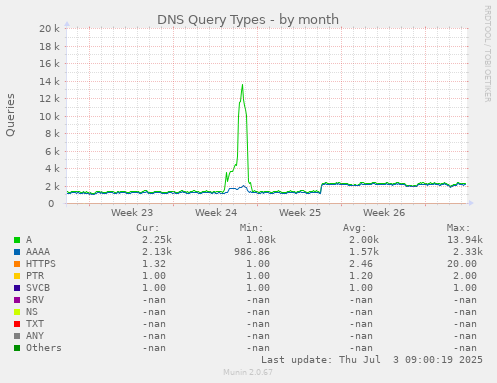Click the Week 24 x-axis label
This screenshot has height=383, width=497.
tap(216, 213)
